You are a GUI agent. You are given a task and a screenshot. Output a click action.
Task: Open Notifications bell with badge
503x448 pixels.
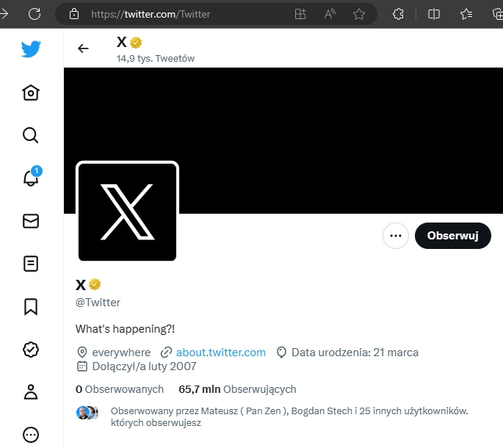[x=32, y=176]
